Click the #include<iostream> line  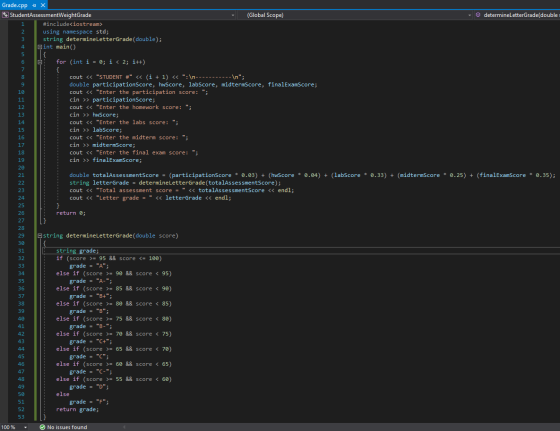pyautogui.click(x=72, y=24)
